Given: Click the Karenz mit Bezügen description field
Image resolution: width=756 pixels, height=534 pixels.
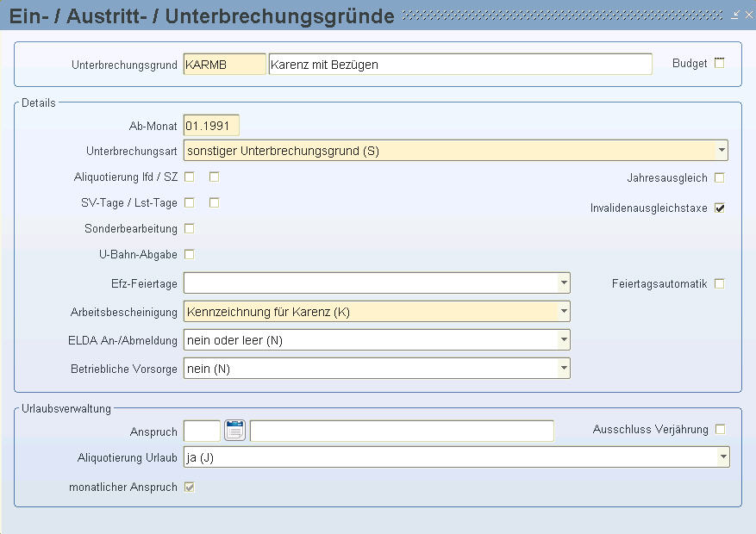Looking at the screenshot, I should [460, 64].
